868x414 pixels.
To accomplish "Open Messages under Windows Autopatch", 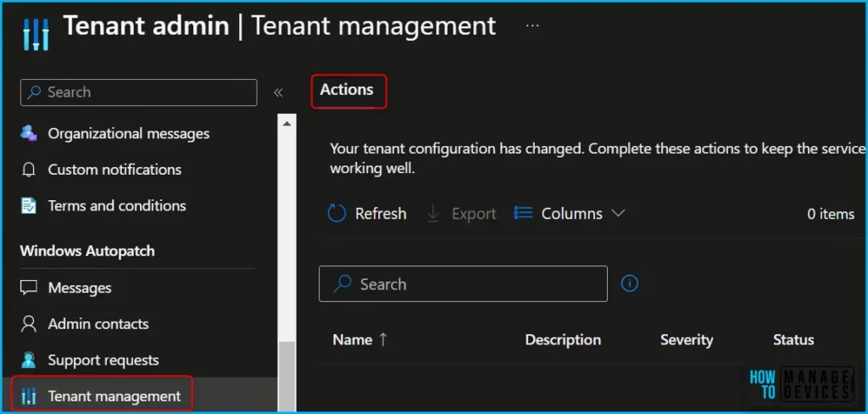I will [80, 288].
